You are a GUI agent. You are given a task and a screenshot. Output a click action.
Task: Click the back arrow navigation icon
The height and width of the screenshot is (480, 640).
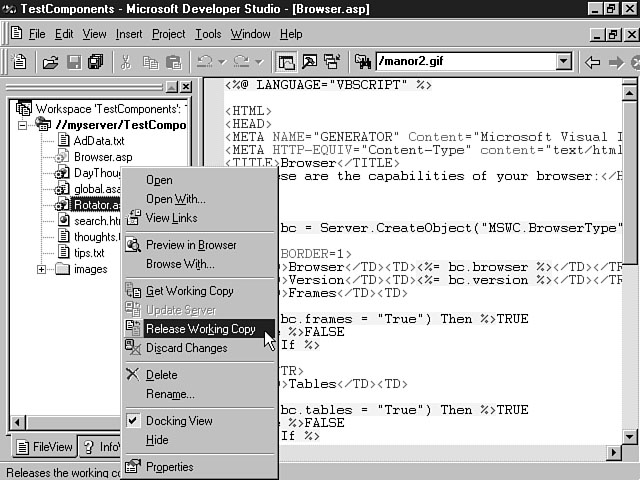click(x=592, y=62)
